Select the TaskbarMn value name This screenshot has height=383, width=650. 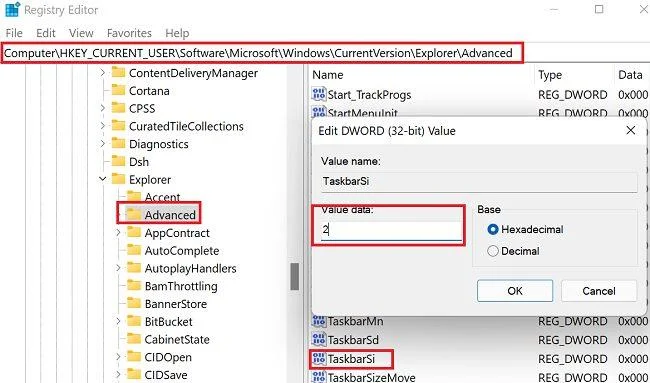click(x=355, y=321)
